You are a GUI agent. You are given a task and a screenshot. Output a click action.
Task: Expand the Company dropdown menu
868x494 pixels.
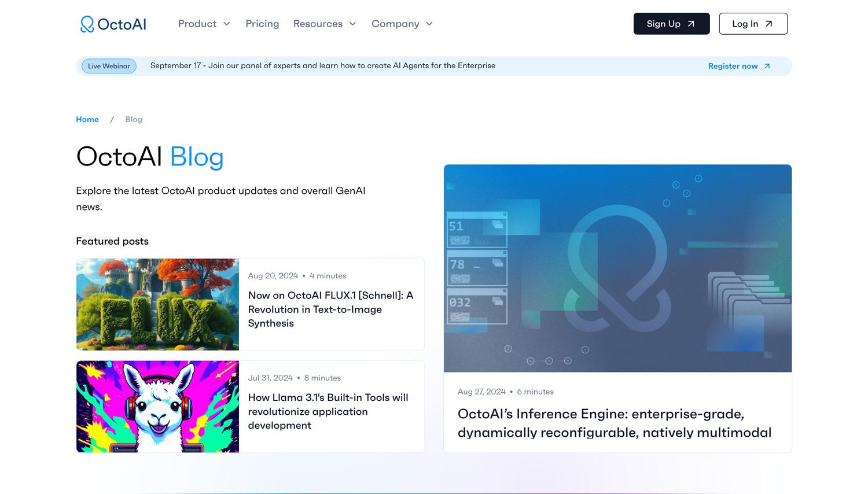[402, 24]
